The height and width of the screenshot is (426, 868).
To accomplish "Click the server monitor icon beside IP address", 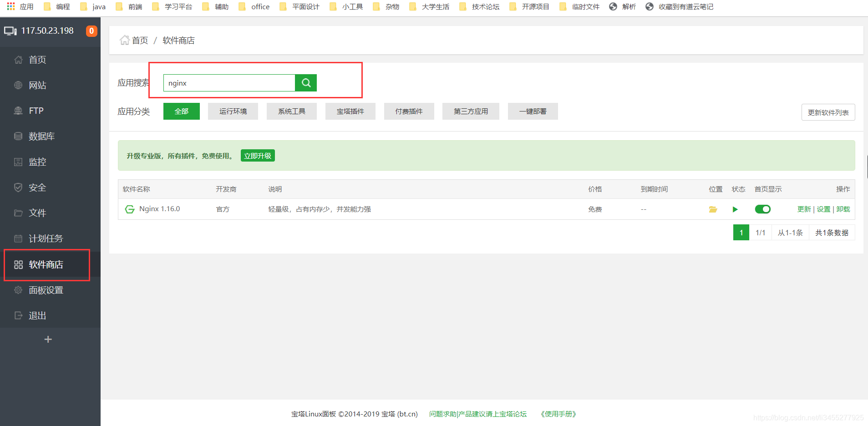I will [10, 31].
